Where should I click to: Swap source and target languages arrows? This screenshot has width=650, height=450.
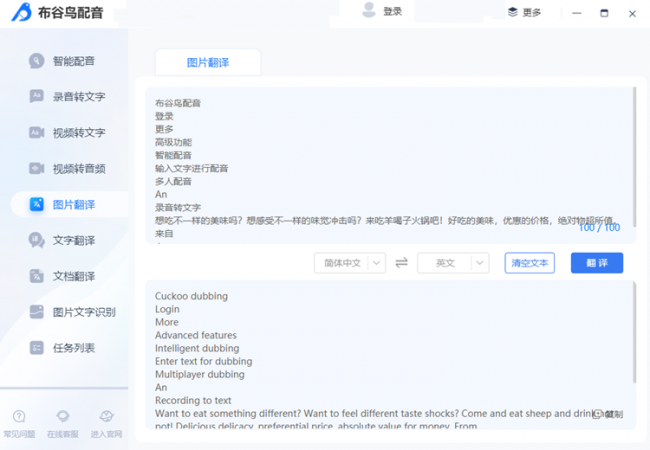click(401, 263)
